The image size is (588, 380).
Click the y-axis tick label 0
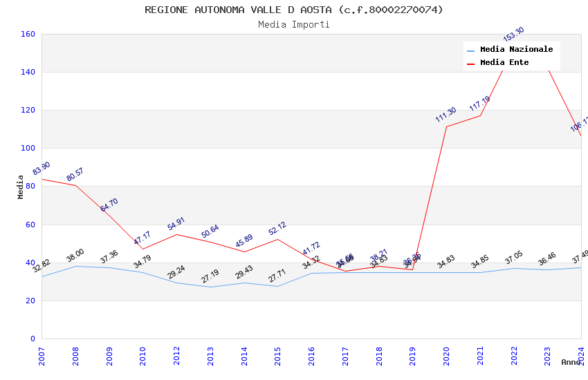pyautogui.click(x=33, y=339)
